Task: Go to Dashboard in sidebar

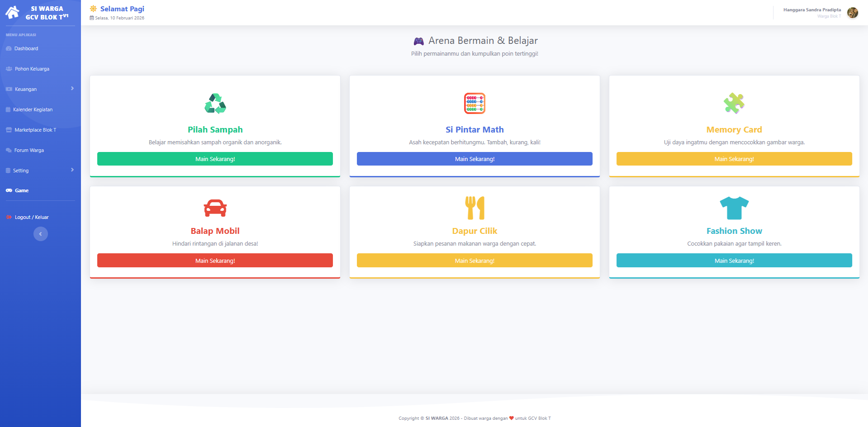Action: click(x=26, y=48)
